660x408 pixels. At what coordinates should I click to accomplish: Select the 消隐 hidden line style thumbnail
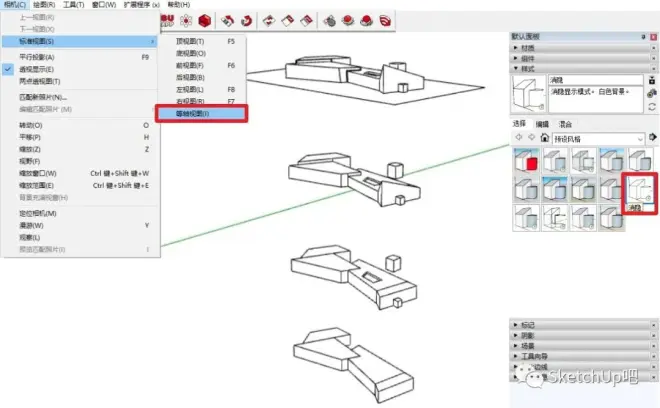pyautogui.click(x=639, y=190)
